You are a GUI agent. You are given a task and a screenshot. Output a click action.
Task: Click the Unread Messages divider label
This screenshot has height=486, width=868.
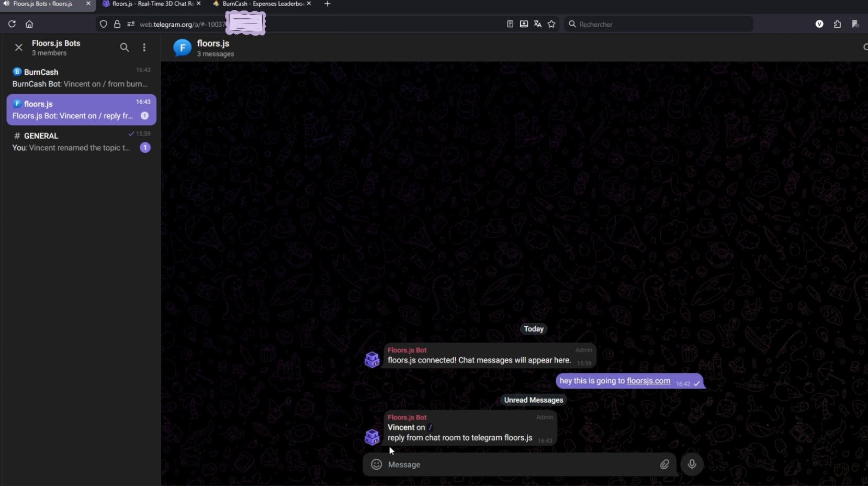point(534,400)
